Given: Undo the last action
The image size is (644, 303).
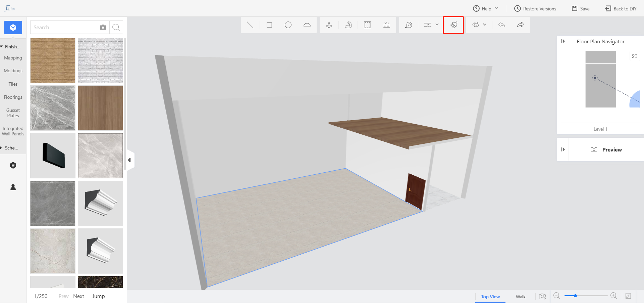Looking at the screenshot, I should click(x=502, y=25).
